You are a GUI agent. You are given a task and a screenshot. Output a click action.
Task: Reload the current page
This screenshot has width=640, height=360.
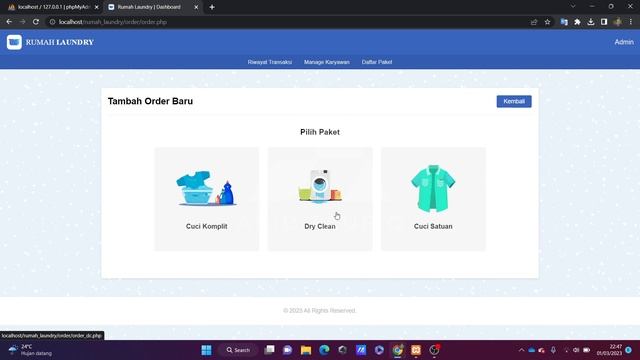(x=36, y=22)
